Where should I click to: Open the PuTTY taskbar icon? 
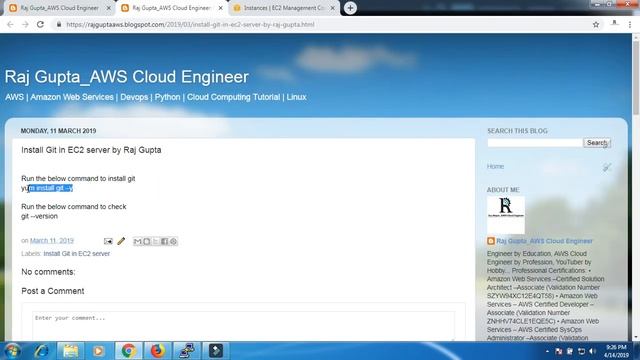187,351
